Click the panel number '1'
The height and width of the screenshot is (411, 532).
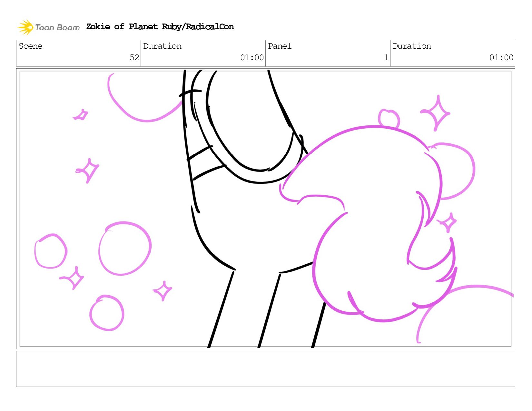coord(386,58)
